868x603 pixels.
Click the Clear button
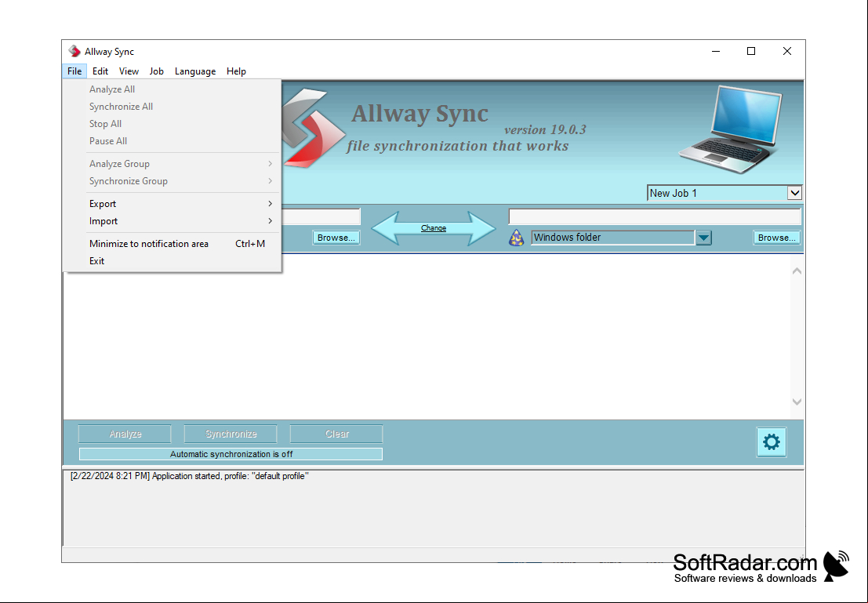click(336, 434)
